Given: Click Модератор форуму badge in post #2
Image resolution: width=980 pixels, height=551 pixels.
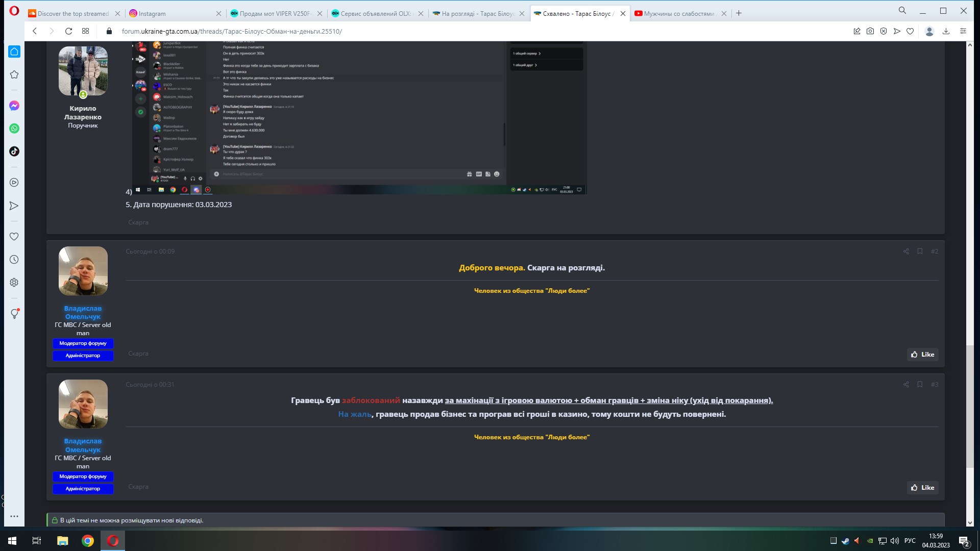Looking at the screenshot, I should click(83, 343).
